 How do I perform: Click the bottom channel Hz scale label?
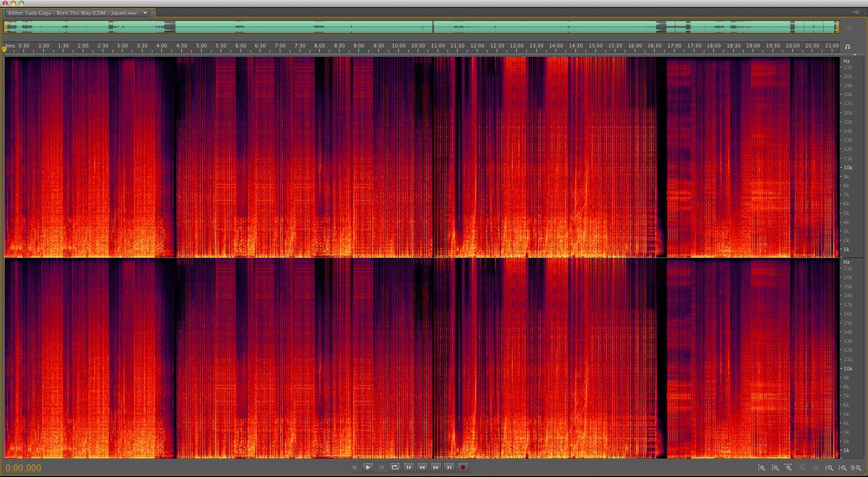(x=846, y=262)
